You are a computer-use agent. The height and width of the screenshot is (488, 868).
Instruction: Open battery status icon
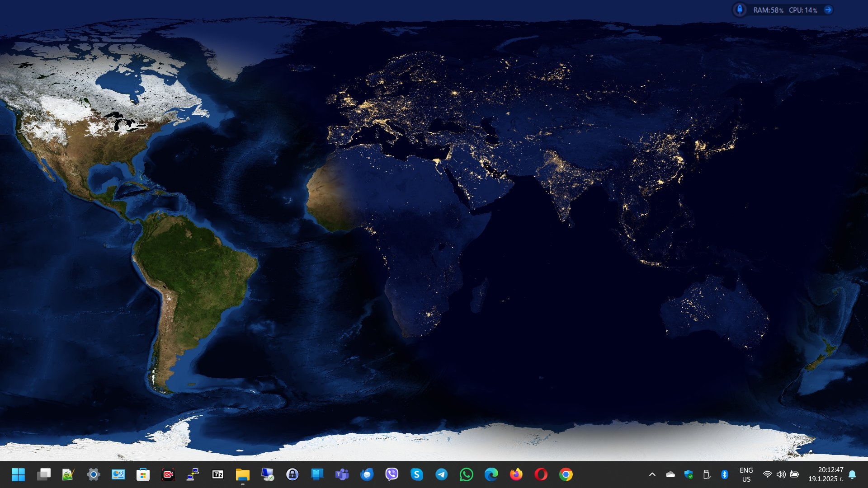point(795,474)
